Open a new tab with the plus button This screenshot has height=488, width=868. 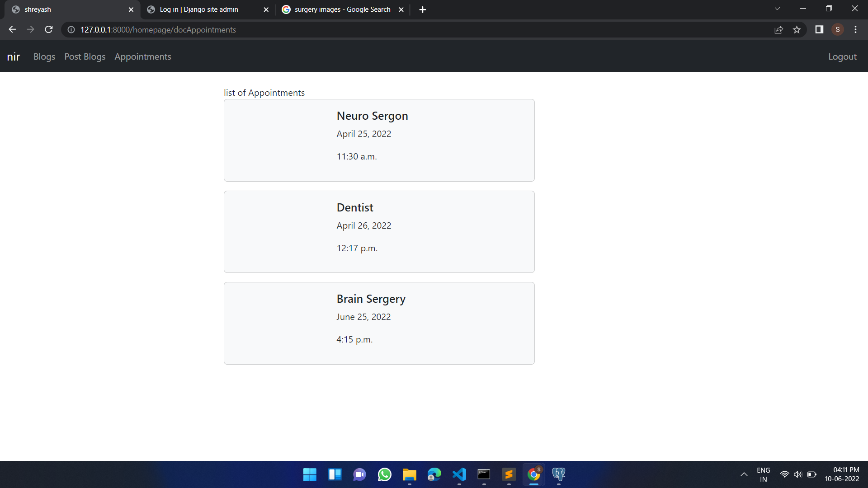tap(422, 9)
